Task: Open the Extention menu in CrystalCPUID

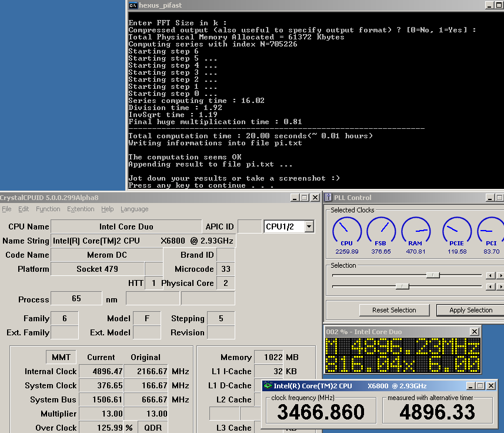Action: tap(81, 209)
